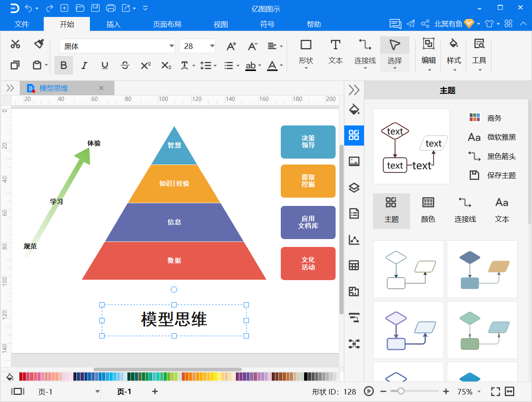Open the font size dropdown 28
532x402 pixels.
click(212, 46)
